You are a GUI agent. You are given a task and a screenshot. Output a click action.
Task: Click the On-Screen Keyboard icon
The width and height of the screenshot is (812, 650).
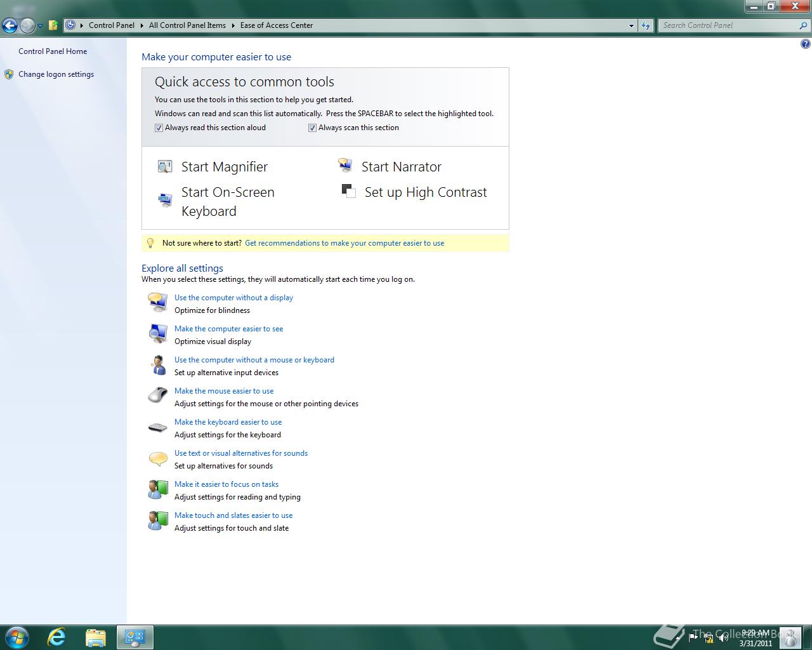pyautogui.click(x=165, y=201)
